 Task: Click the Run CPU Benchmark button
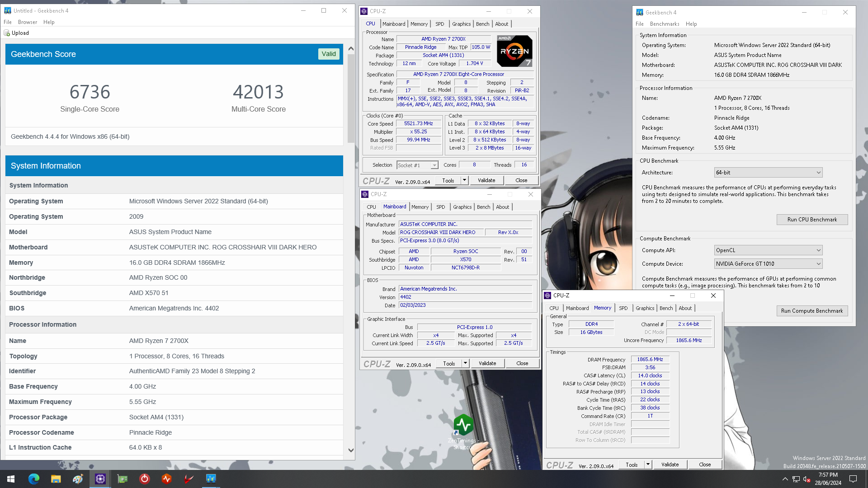(812, 220)
